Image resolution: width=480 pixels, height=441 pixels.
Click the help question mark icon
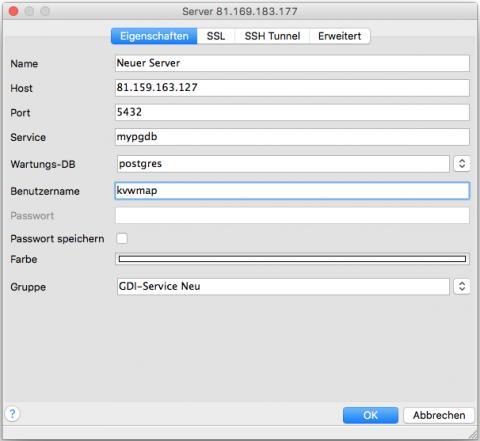click(x=12, y=414)
